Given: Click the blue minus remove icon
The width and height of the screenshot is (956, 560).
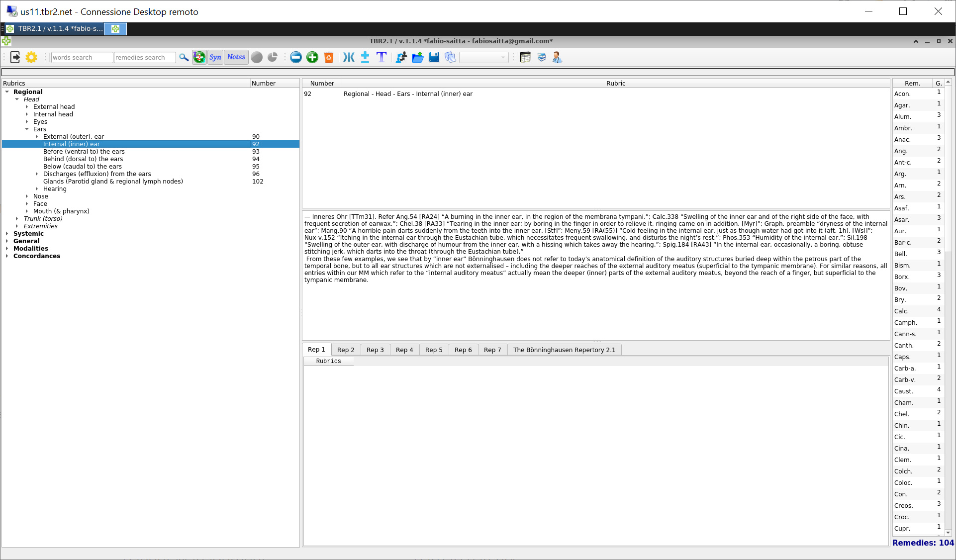Looking at the screenshot, I should [x=296, y=57].
